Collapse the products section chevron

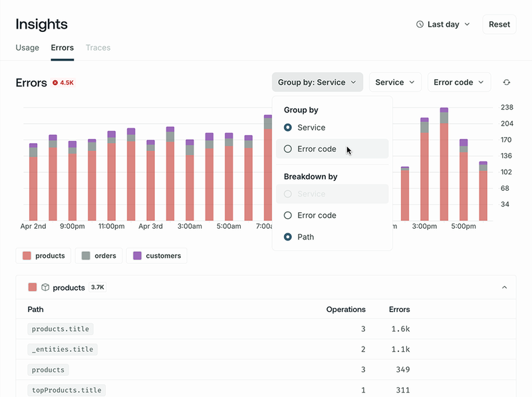pos(504,288)
